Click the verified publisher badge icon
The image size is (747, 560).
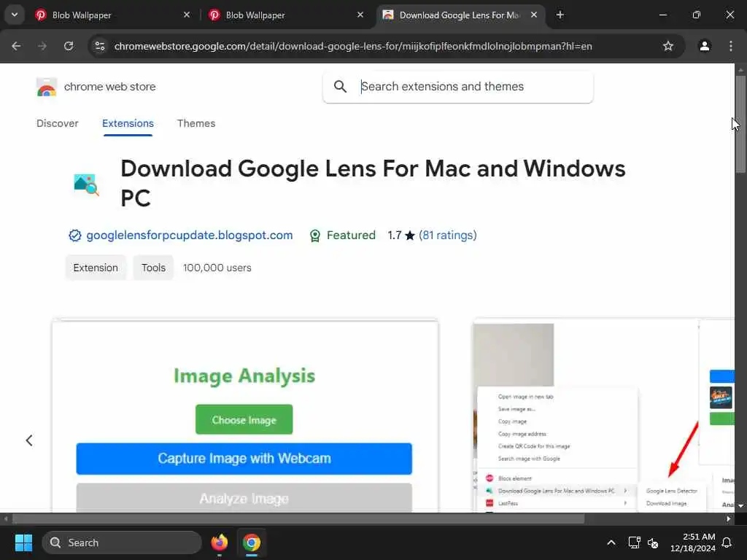coord(75,236)
